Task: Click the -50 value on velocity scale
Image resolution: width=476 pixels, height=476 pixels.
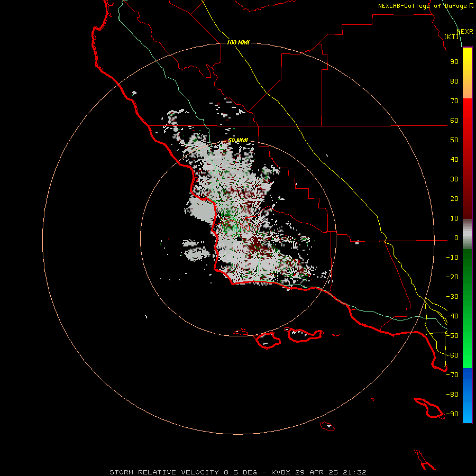Action: pos(452,336)
